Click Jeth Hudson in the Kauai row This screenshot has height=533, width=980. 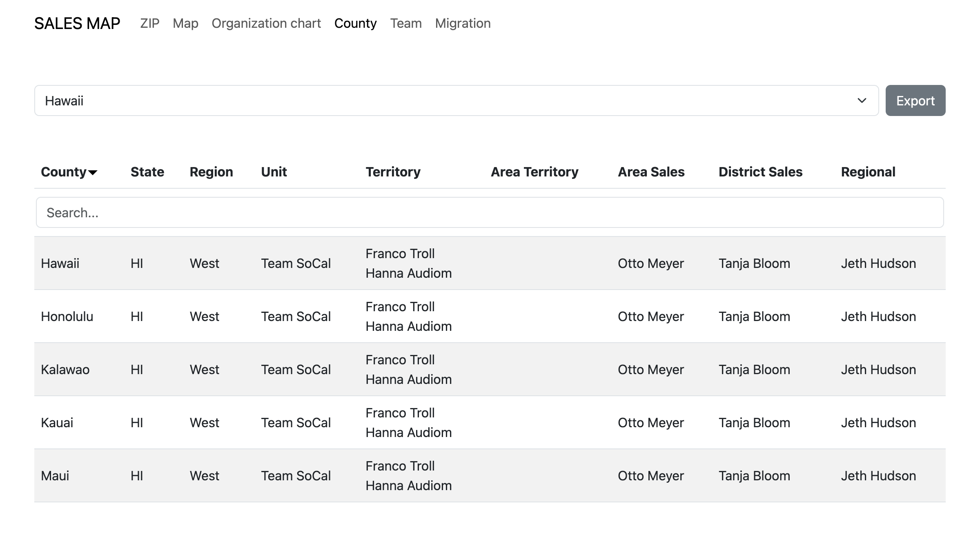[x=878, y=422]
